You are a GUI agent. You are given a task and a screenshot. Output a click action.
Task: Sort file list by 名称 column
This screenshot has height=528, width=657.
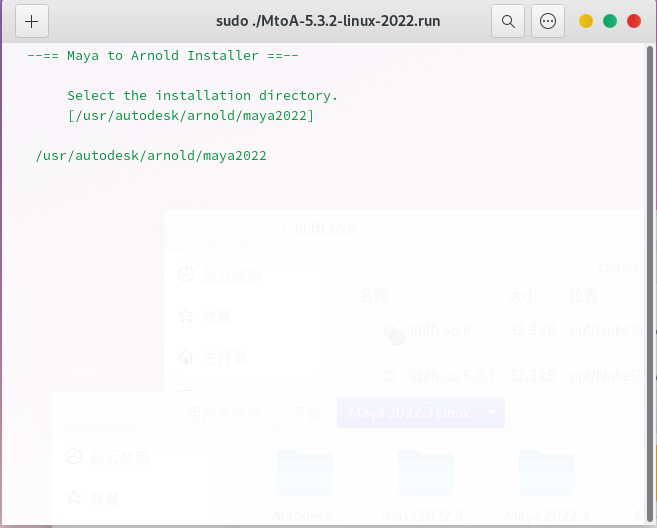coord(373,295)
